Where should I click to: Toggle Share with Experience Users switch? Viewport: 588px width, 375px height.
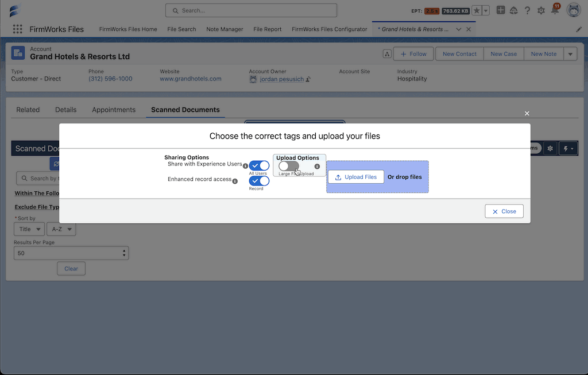(x=259, y=166)
